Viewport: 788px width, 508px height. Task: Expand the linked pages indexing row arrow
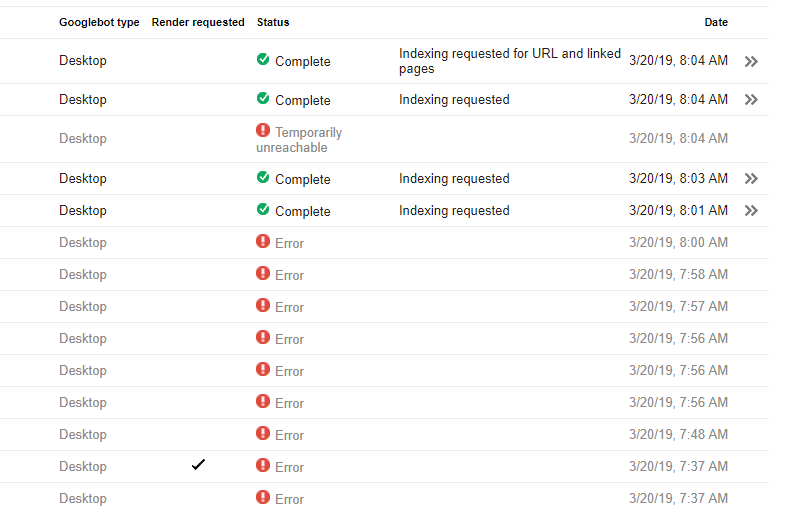(751, 61)
